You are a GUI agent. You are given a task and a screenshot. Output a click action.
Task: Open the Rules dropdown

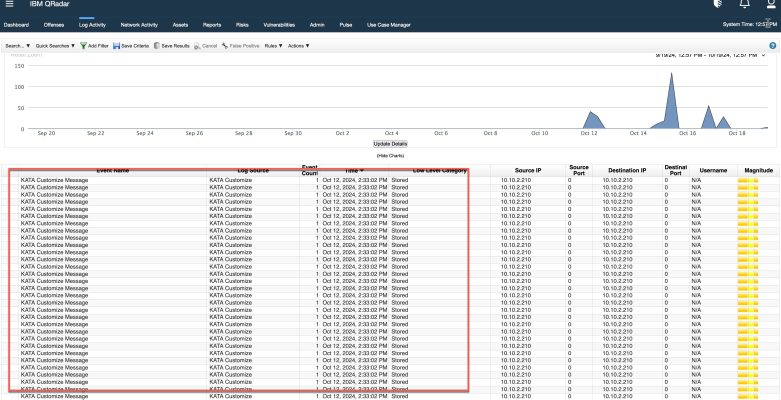[273, 46]
